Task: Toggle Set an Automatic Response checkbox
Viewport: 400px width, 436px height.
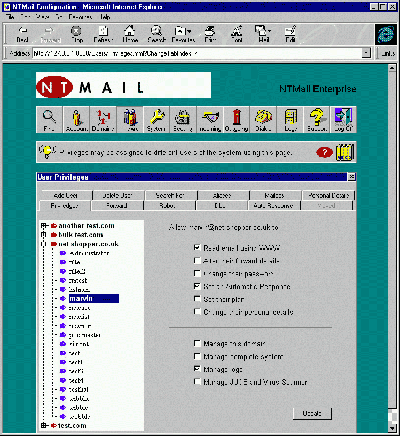Action: click(197, 286)
